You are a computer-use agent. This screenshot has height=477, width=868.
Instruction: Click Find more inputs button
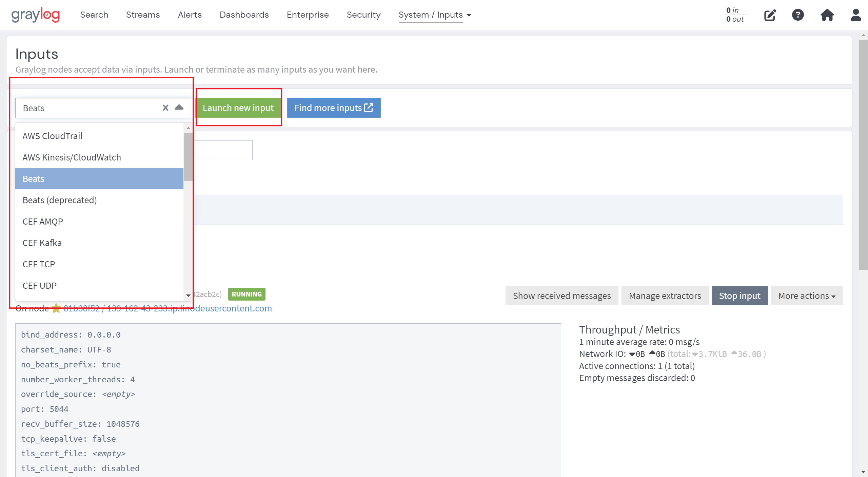334,108
